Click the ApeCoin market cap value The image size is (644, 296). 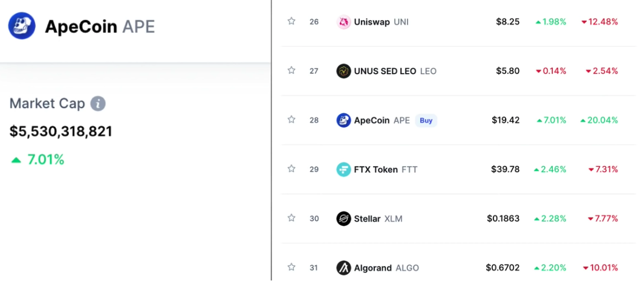61,132
